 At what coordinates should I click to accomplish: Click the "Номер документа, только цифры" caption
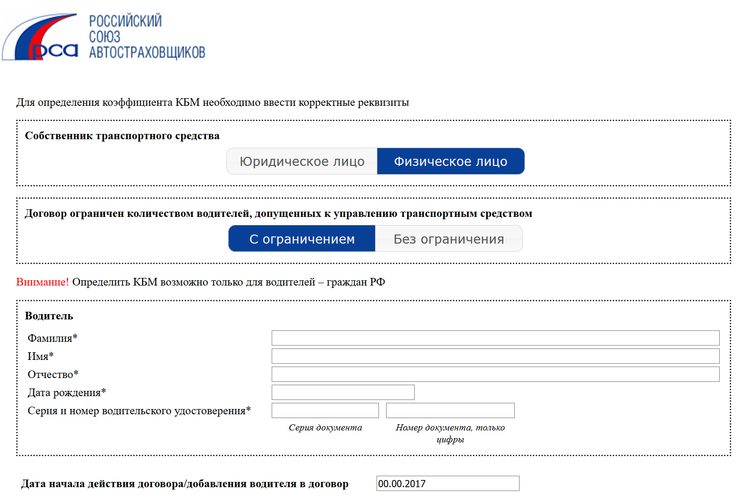coord(450,433)
